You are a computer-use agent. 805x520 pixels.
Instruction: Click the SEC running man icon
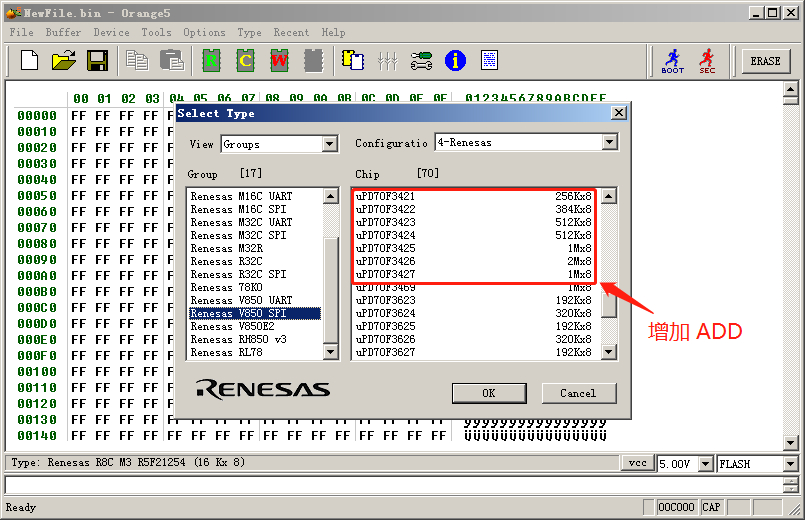[707, 61]
